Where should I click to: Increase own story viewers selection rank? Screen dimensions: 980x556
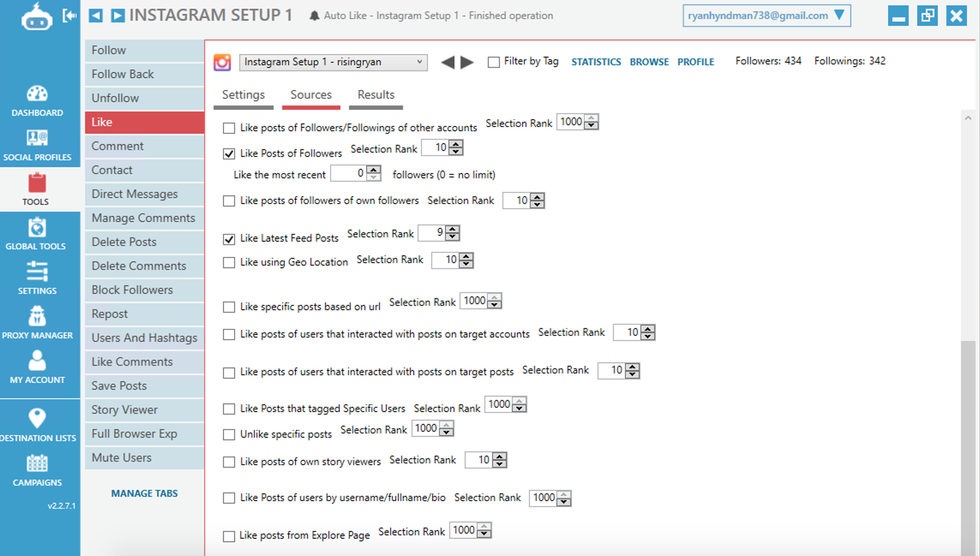pyautogui.click(x=500, y=457)
